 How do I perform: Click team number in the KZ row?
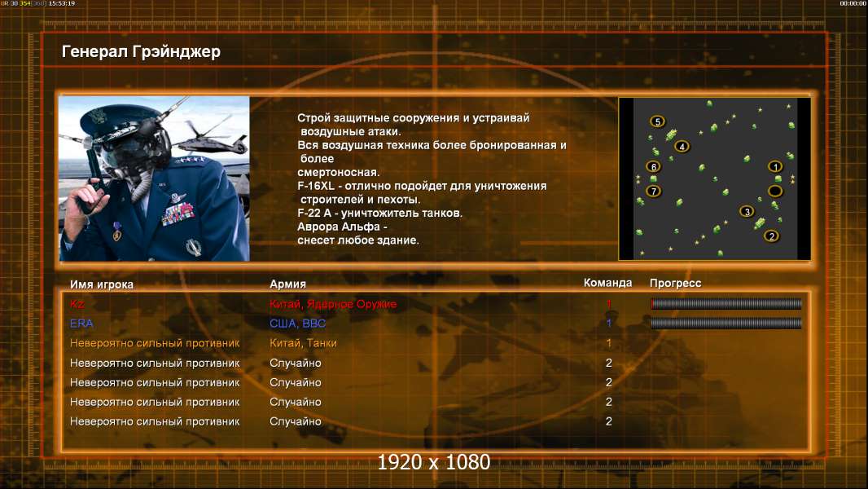point(608,304)
